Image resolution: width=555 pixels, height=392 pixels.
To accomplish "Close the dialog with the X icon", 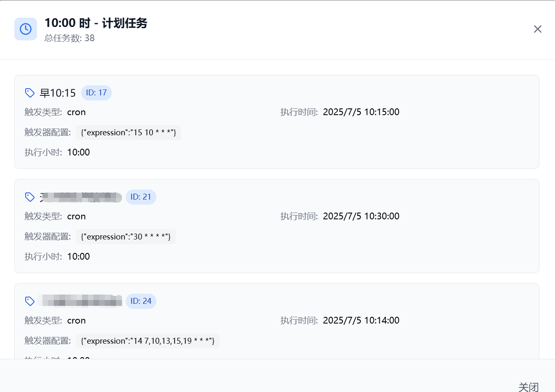I will (537, 29).
